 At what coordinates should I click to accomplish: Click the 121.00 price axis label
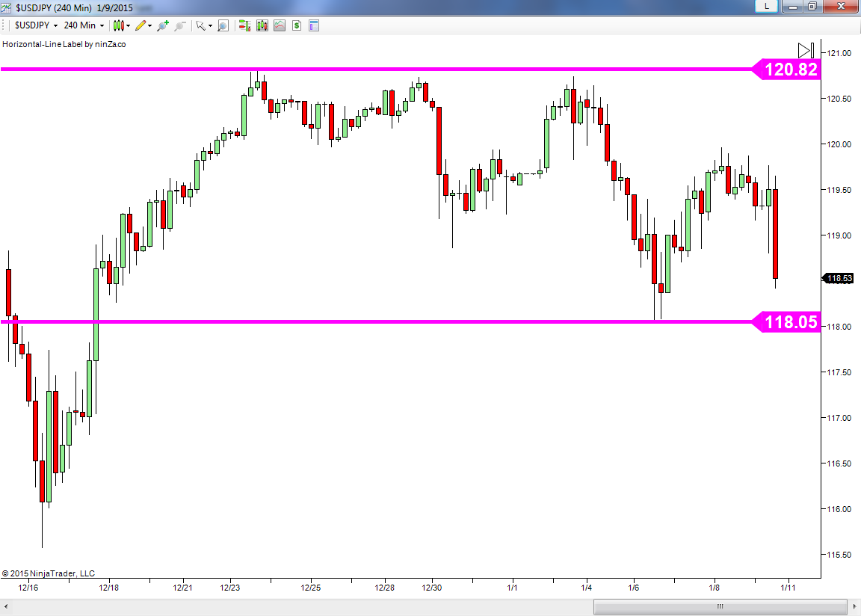[839, 53]
